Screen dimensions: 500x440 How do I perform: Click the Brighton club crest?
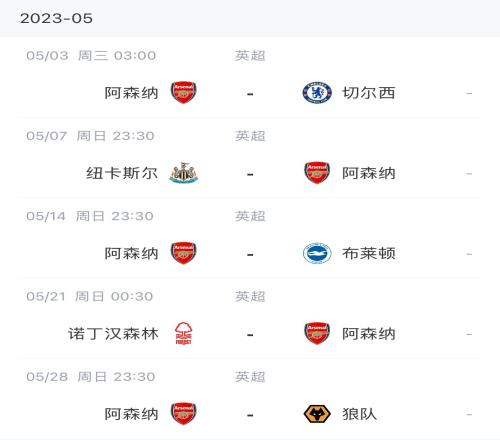(x=317, y=253)
